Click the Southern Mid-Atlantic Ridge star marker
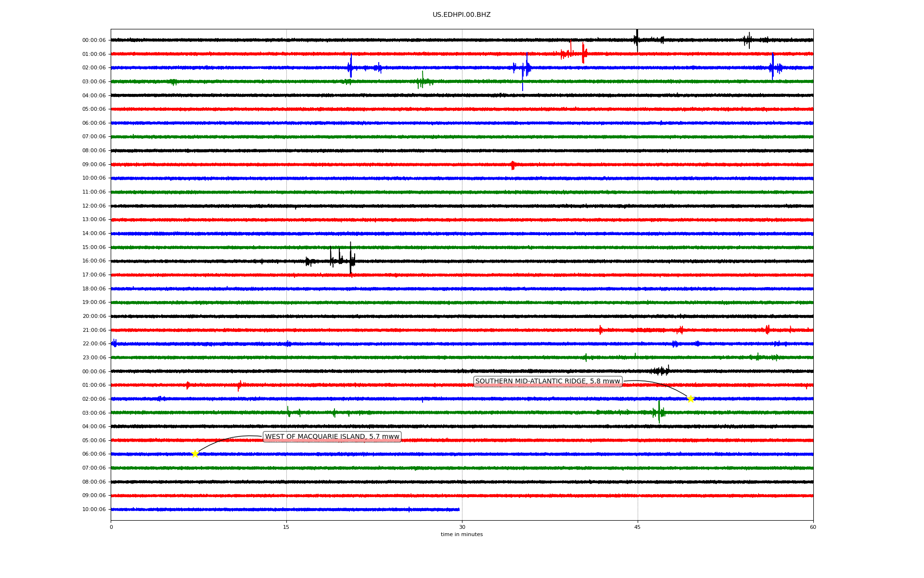This screenshot has height=578, width=924. (691, 399)
